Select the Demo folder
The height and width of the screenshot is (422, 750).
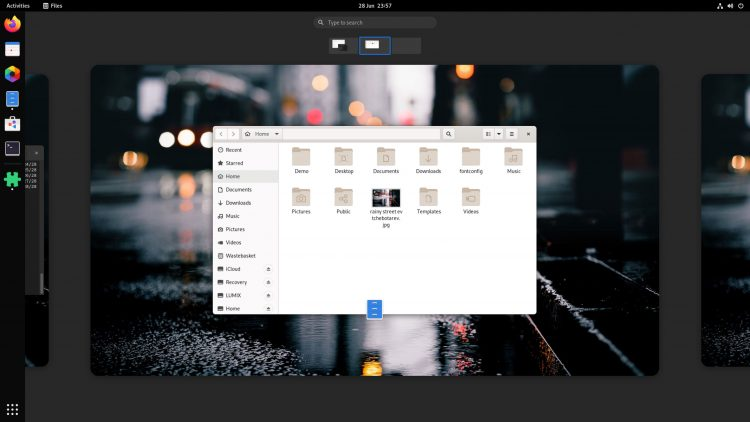[301, 160]
